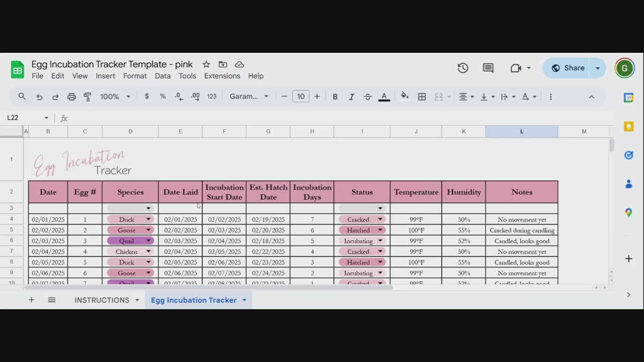Open Google Keep side panel icon
The width and height of the screenshot is (644, 362).
(x=628, y=126)
